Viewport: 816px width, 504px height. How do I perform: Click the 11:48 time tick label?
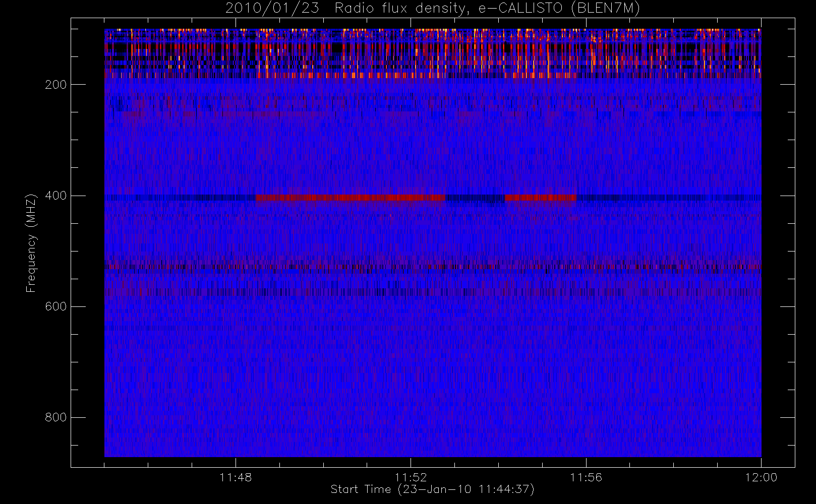click(x=236, y=477)
